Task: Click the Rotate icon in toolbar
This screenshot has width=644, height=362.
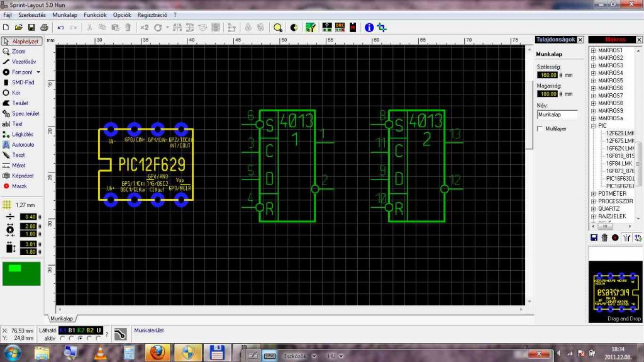Action: [x=158, y=28]
